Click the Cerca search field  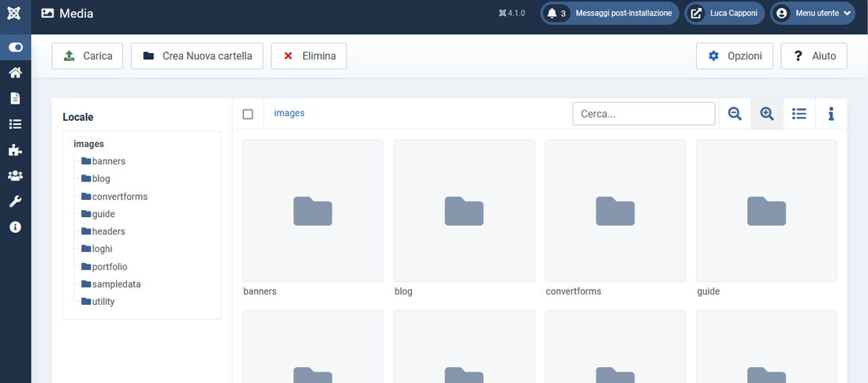pos(644,114)
